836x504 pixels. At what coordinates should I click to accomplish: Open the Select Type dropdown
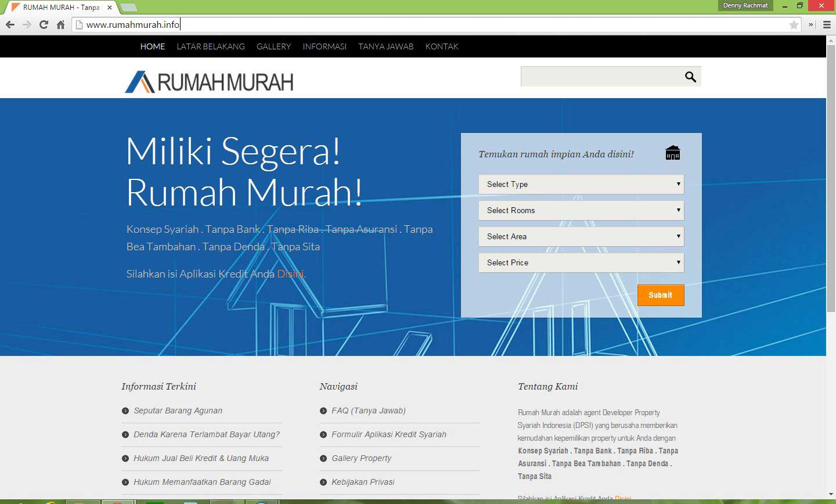pyautogui.click(x=581, y=184)
